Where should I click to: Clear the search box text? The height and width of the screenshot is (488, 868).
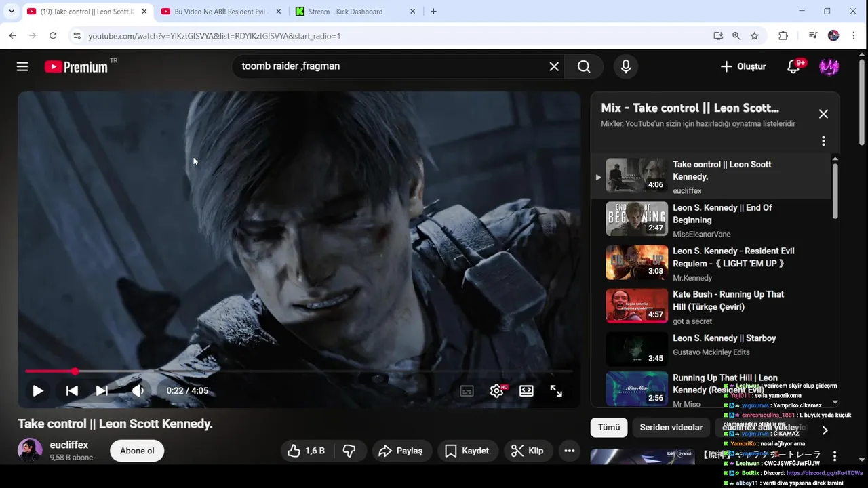point(554,66)
